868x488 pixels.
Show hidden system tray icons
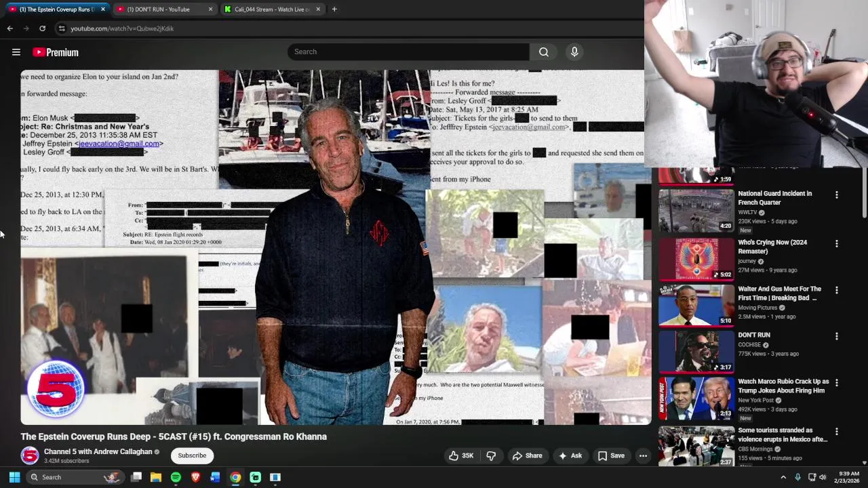(783, 477)
